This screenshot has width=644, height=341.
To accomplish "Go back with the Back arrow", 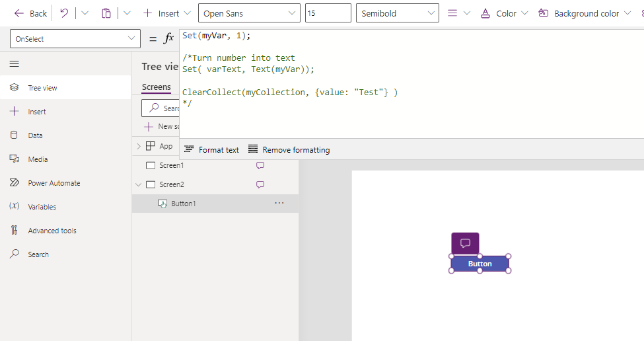I will (30, 14).
